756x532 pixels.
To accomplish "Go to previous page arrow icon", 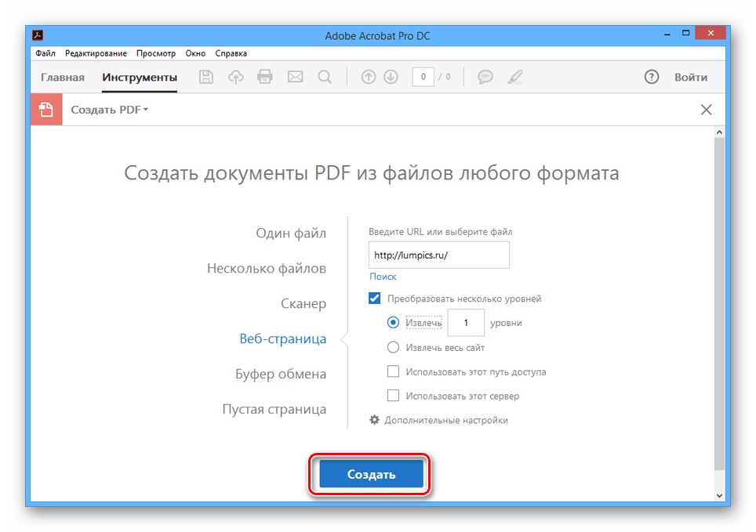I will [x=368, y=77].
